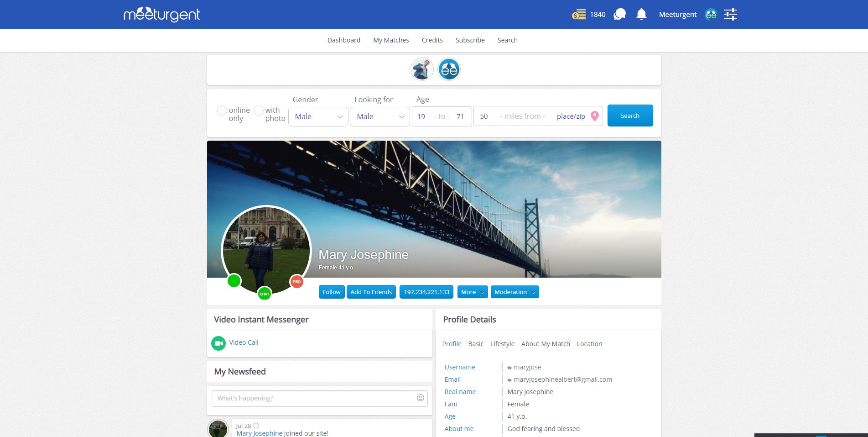Viewport: 868px width, 437px height.
Task: Switch to the Lifestyle profile tab
Action: (x=502, y=344)
